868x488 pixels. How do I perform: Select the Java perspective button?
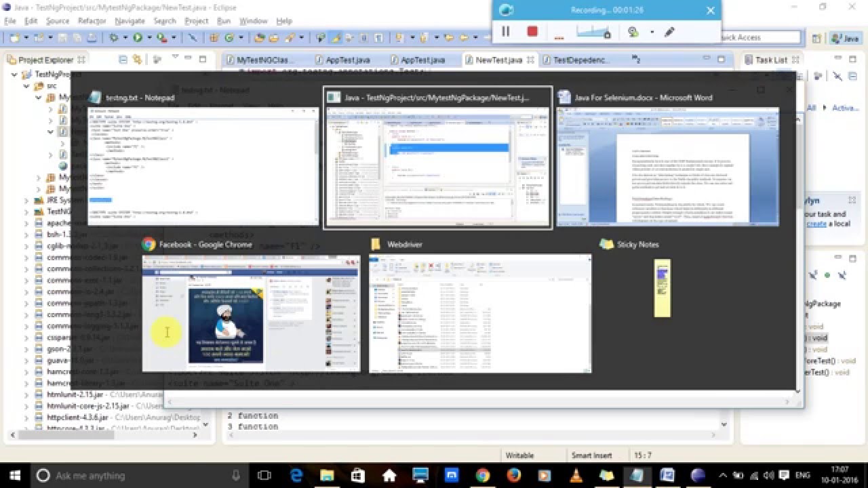point(844,39)
